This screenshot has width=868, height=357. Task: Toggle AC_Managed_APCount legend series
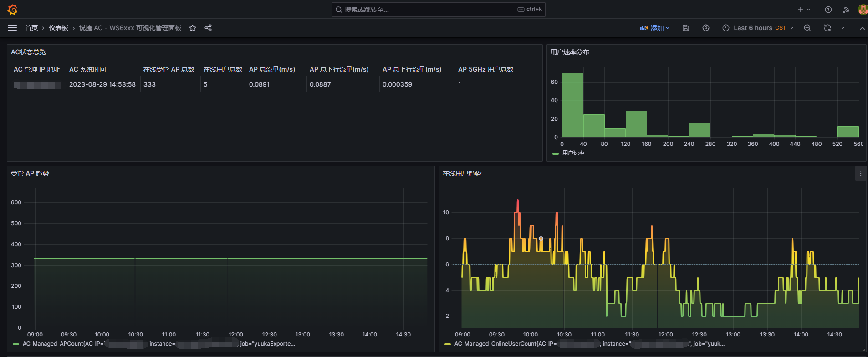coord(159,344)
